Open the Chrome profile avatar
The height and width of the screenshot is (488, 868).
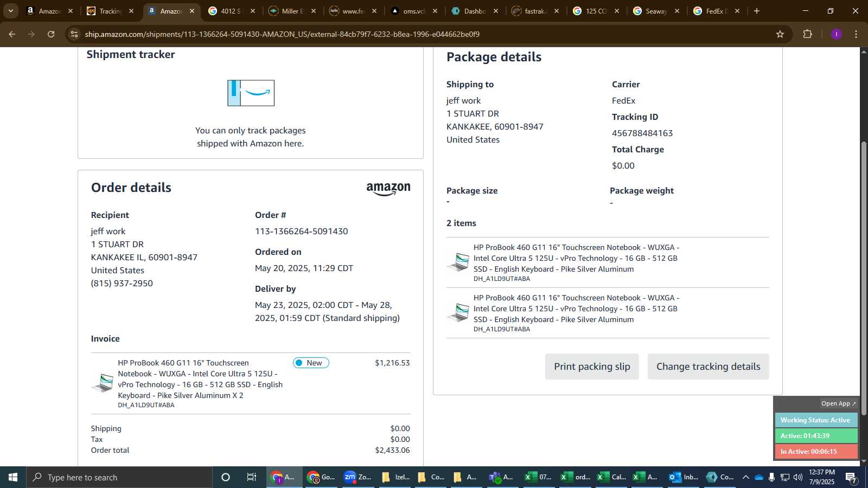tap(836, 34)
